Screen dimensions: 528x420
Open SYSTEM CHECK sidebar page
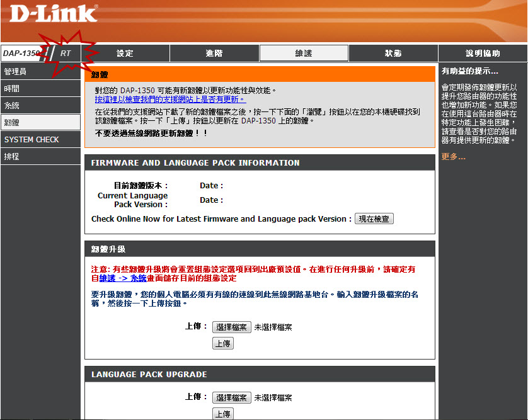[x=40, y=139]
